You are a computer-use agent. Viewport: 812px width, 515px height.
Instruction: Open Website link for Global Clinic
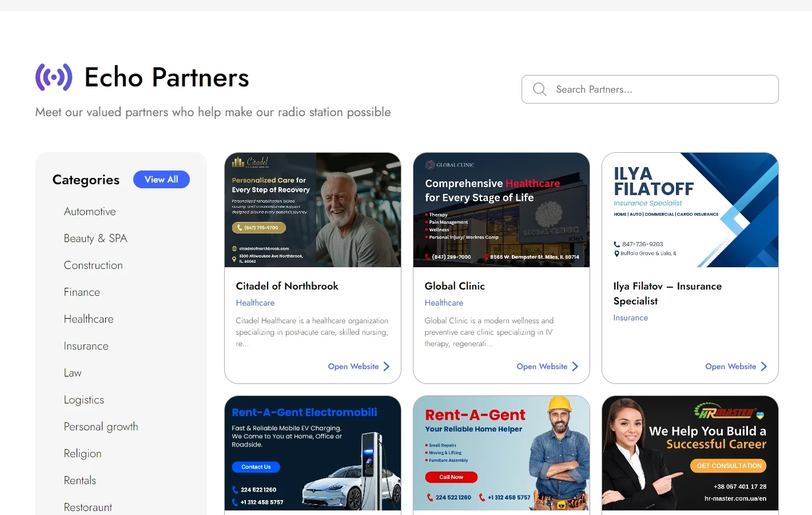547,366
